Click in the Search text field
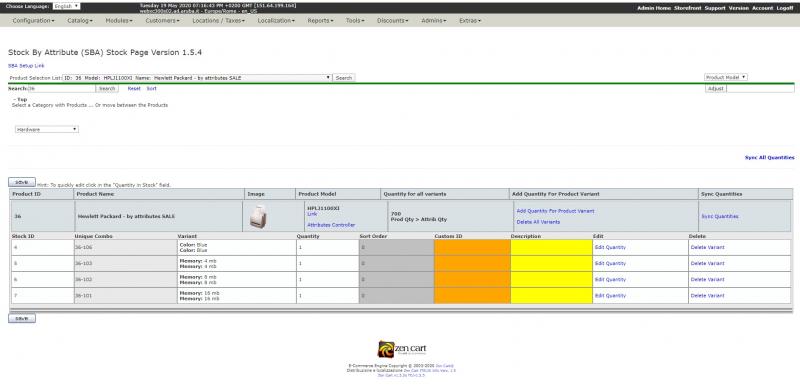 coord(61,88)
